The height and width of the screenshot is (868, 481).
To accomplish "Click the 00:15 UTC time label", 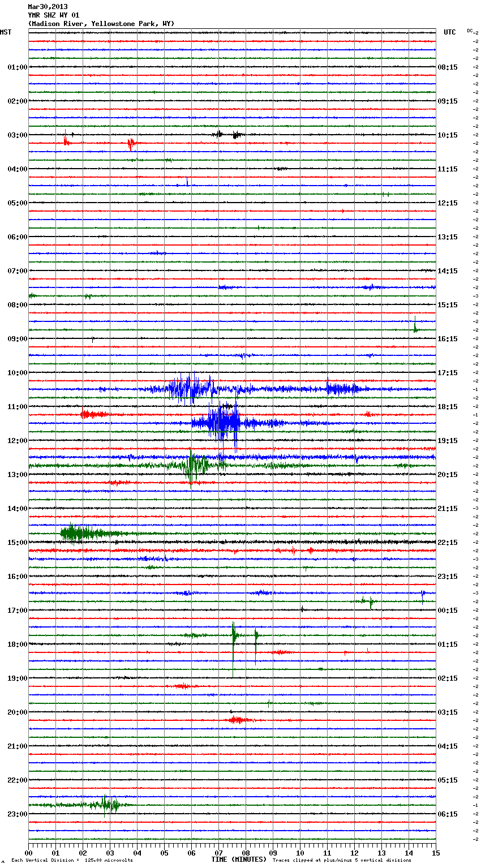I will (x=448, y=611).
